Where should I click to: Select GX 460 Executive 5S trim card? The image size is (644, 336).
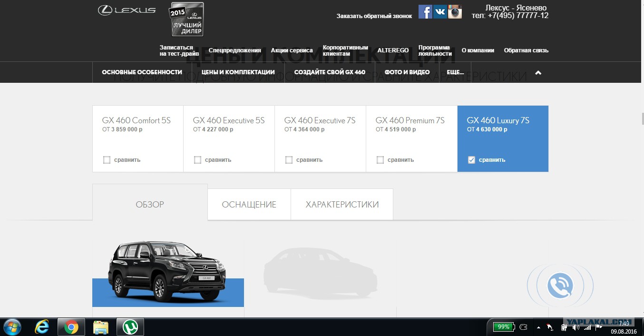coord(229,138)
